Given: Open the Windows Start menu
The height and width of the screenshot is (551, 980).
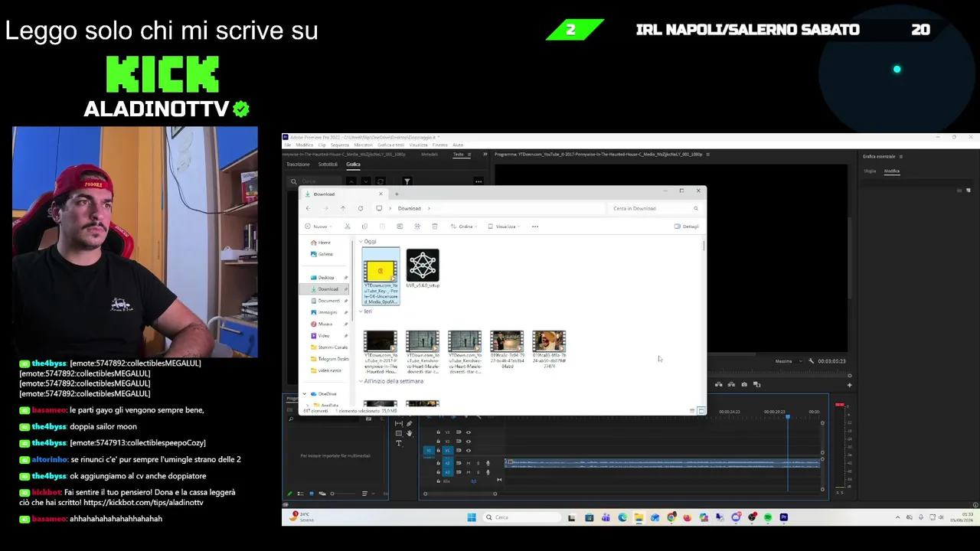Looking at the screenshot, I should (x=472, y=517).
